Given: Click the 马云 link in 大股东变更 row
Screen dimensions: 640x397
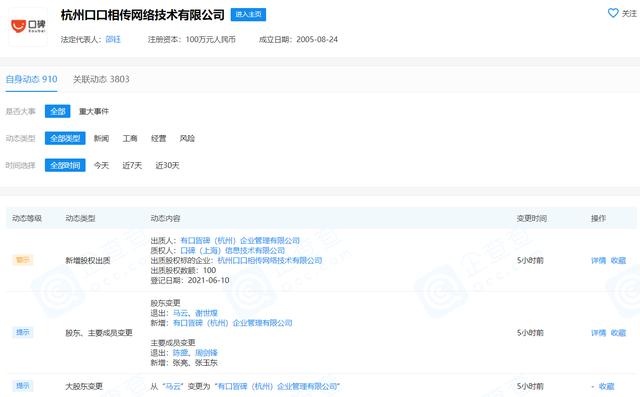Looking at the screenshot, I should [x=173, y=386].
